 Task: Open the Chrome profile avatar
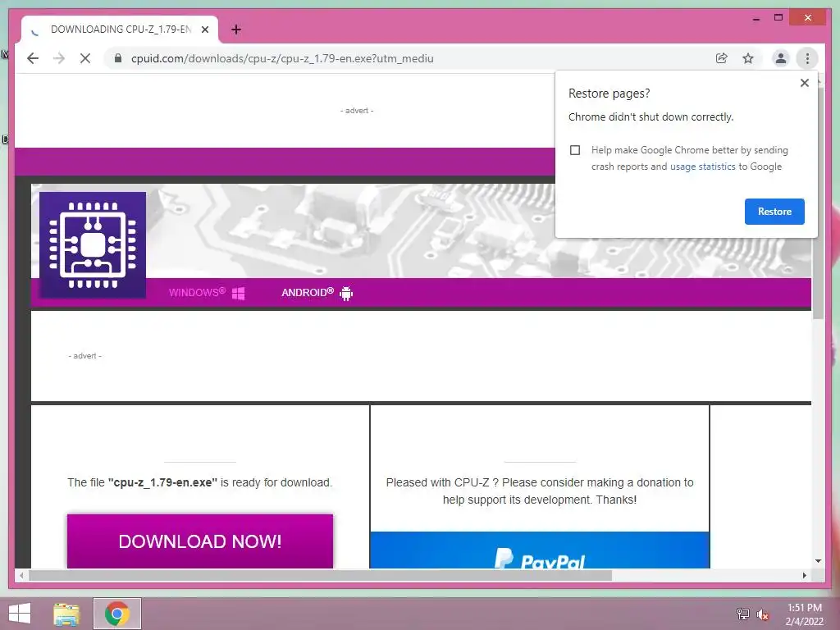(x=781, y=58)
